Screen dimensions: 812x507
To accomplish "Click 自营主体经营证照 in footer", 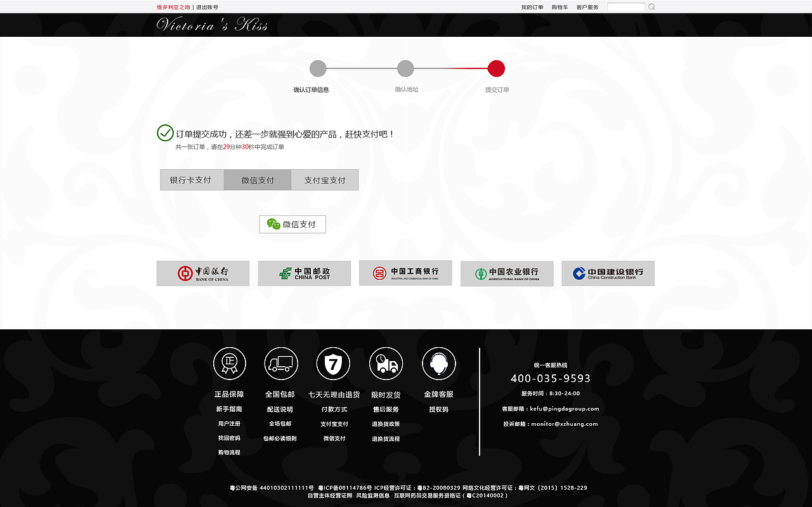I will coord(329,496).
